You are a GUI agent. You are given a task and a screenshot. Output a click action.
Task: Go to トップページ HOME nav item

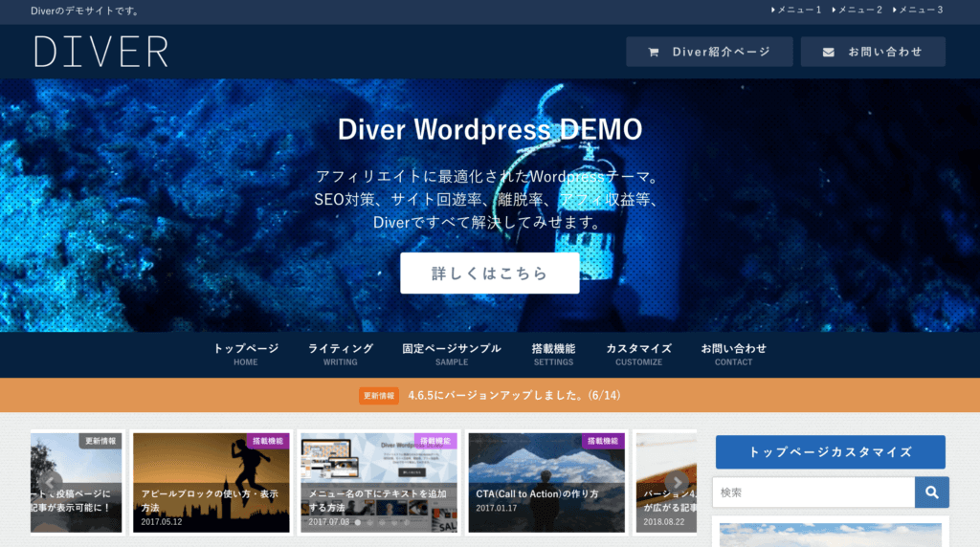tap(246, 354)
